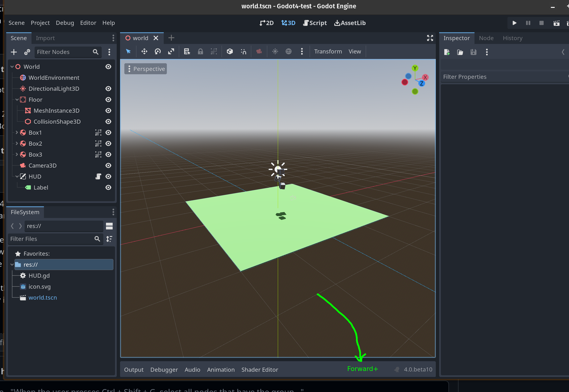
Task: Instantiate a child scene via the link icon
Action: 27,52
